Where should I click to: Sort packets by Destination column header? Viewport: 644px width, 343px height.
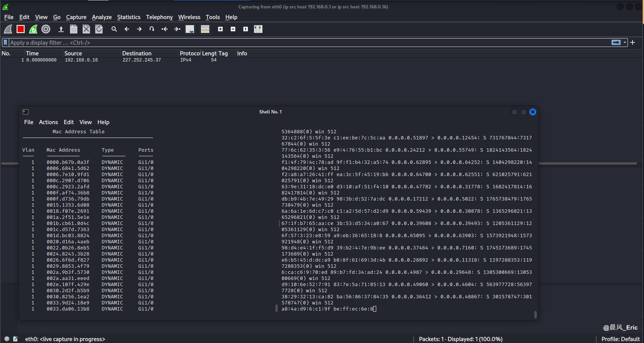pos(150,53)
